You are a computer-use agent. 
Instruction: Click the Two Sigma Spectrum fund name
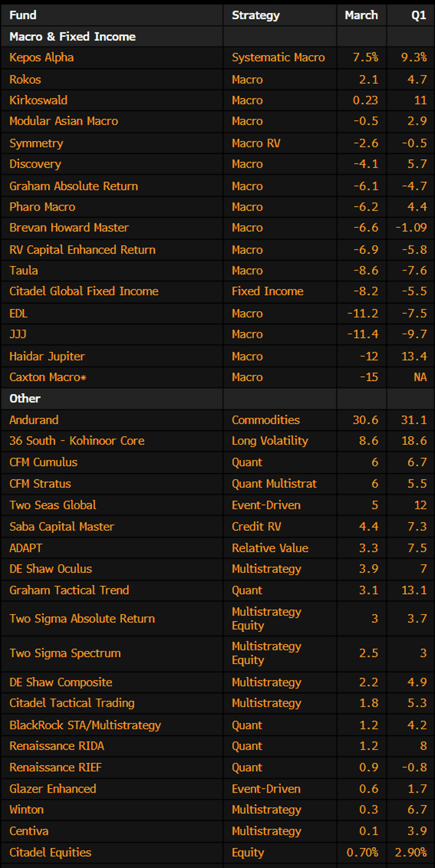65,653
